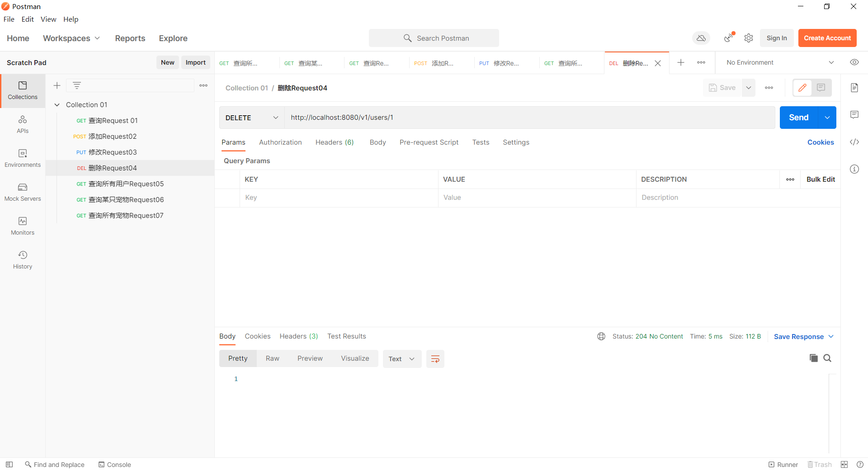This screenshot has height=471, width=868.
Task: Collapse the Collection 01 tree
Action: 57,105
